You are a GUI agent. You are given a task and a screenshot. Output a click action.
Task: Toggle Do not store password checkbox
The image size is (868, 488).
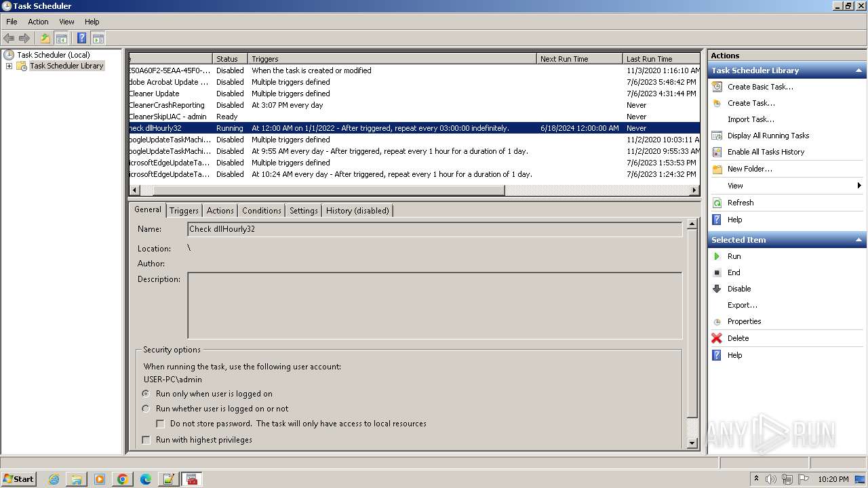(x=161, y=424)
